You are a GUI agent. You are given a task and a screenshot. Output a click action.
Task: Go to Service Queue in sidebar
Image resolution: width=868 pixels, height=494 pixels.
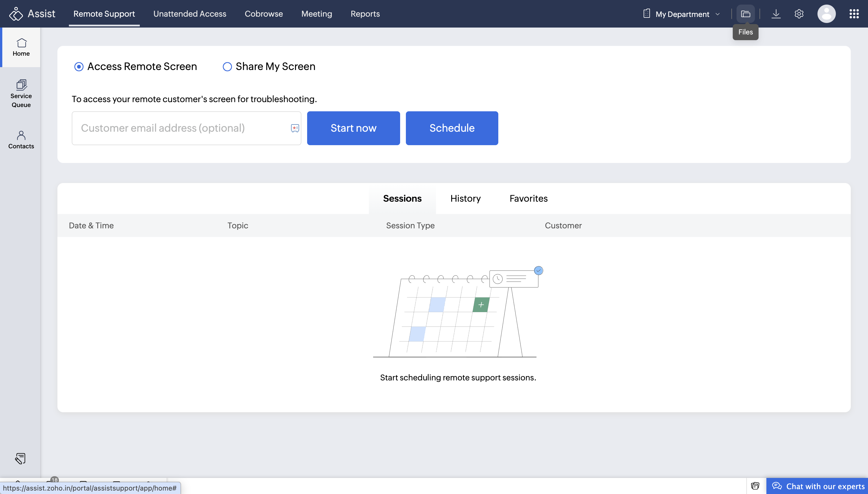coord(21,94)
